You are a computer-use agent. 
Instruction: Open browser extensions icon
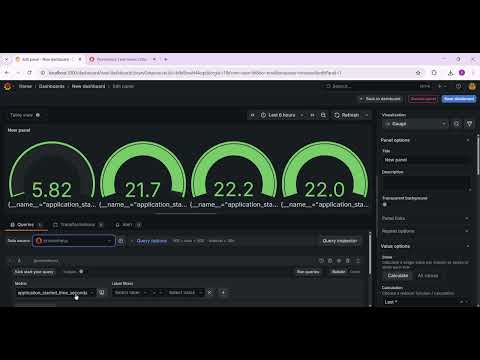click(434, 73)
